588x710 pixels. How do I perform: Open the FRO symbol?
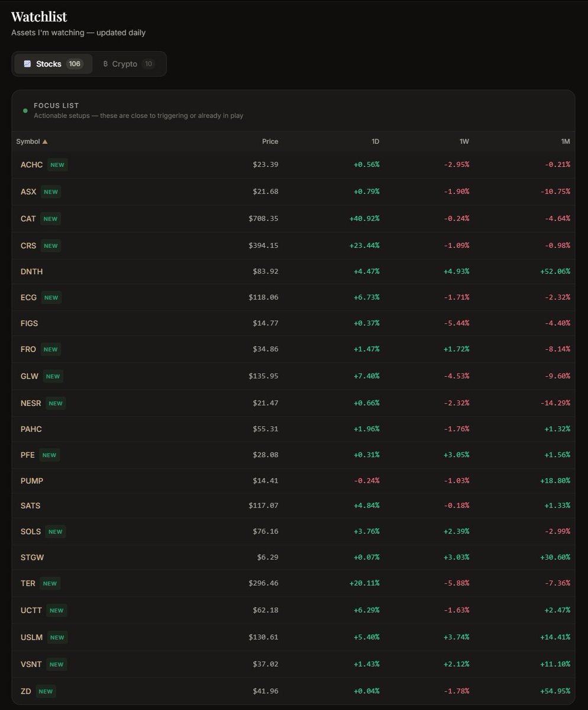(x=28, y=349)
